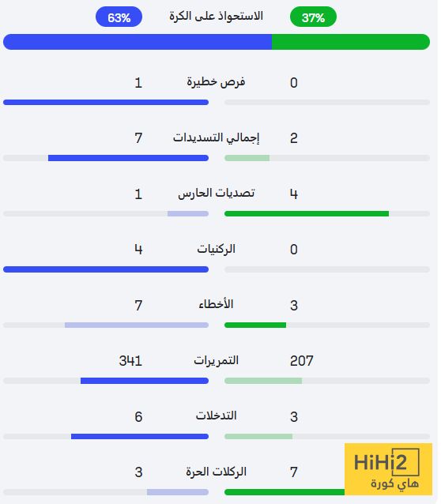Select the إجمالي التسديدات stat label

pos(217,138)
